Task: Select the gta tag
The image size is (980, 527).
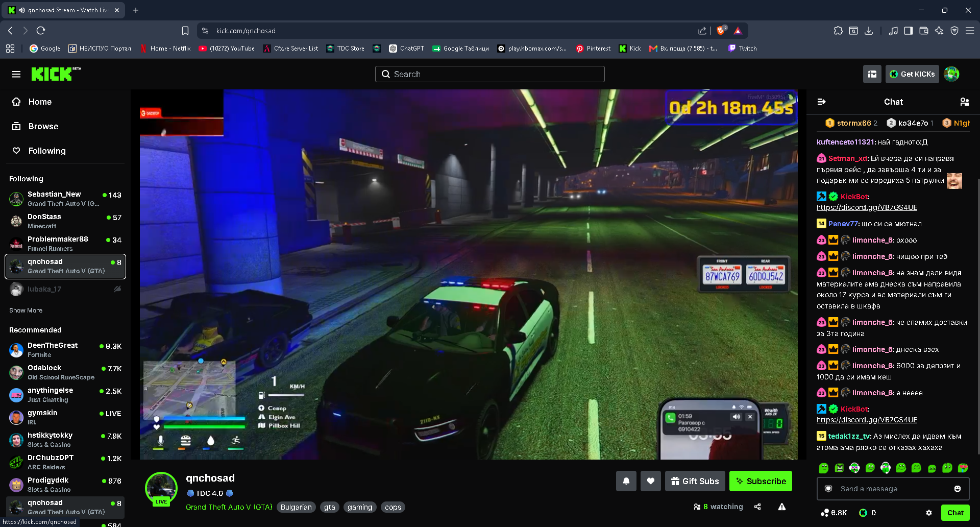Action: point(330,507)
